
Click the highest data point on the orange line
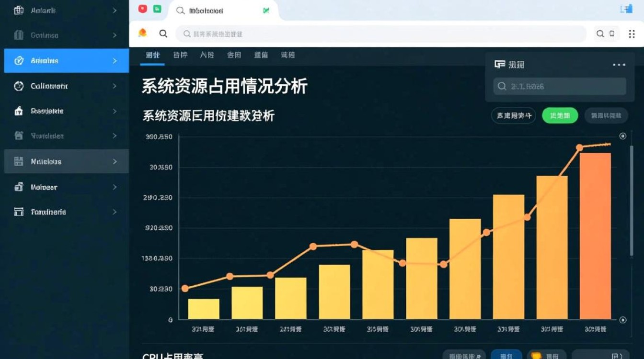coord(579,147)
